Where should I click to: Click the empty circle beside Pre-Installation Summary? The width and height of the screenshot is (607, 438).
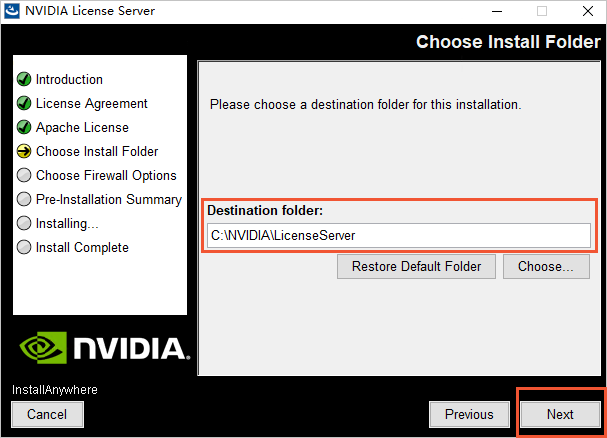tap(24, 199)
